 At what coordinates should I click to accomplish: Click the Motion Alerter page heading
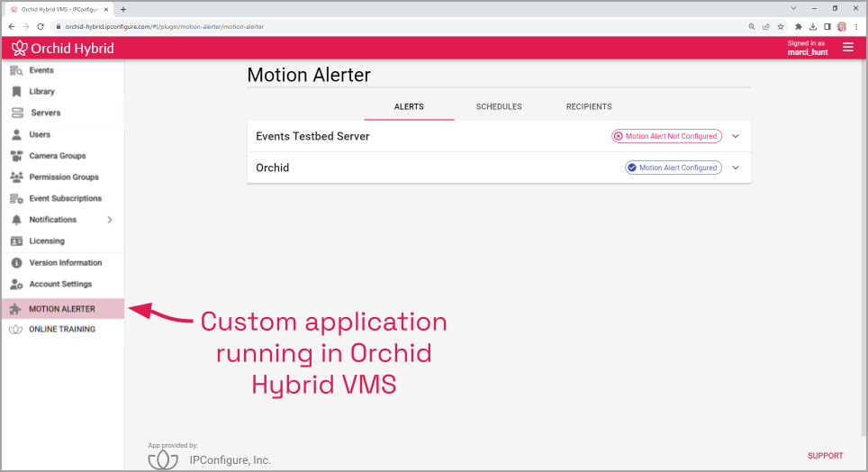309,75
